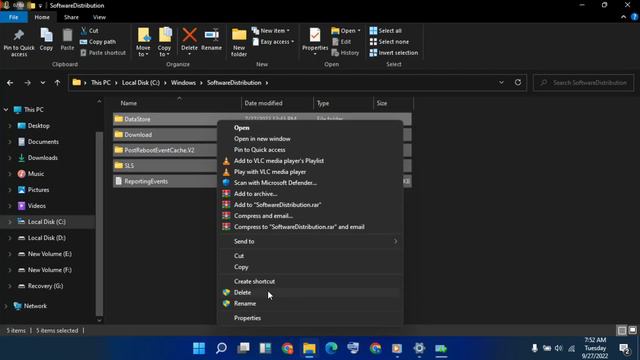This screenshot has width=640, height=360.
Task: Click the Copy icon in Clipboard group
Action: pos(46,40)
